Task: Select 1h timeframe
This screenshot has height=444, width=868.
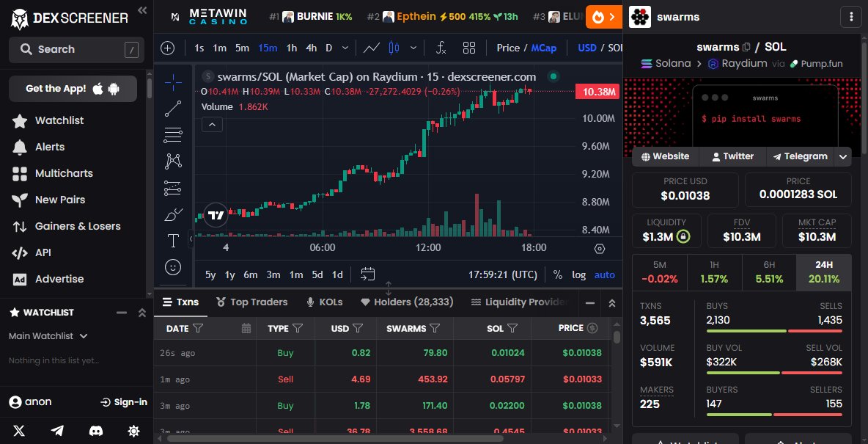Action: [292, 48]
